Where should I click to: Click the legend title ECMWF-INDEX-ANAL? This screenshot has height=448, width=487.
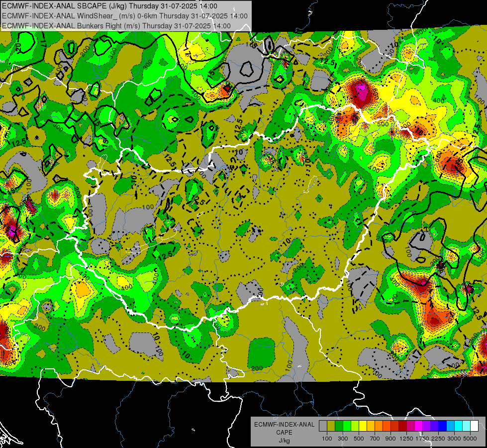tap(284, 425)
